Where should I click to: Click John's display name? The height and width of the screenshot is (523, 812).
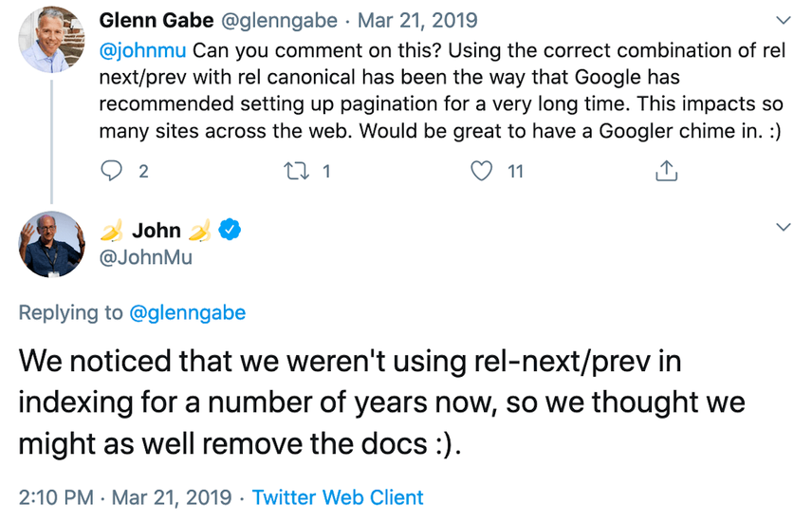(156, 229)
